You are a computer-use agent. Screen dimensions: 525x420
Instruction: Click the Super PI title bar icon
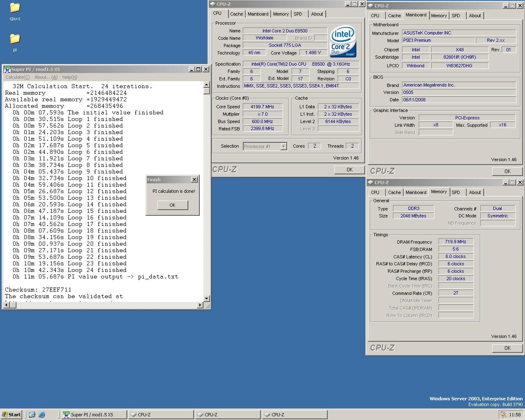(x=7, y=69)
